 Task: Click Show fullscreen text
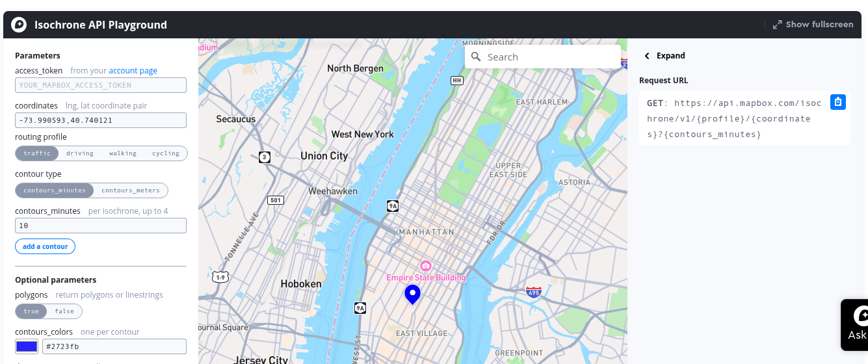pyautogui.click(x=819, y=25)
